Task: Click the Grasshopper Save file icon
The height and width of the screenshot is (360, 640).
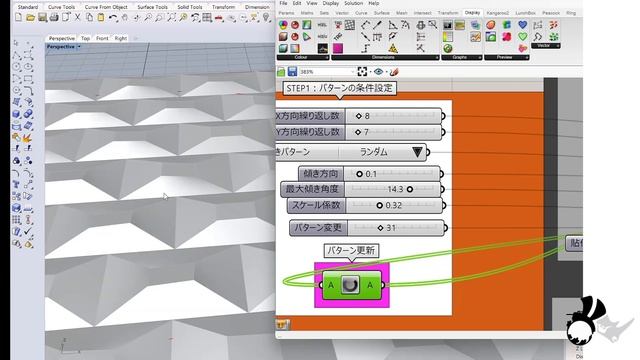Action: 292,72
